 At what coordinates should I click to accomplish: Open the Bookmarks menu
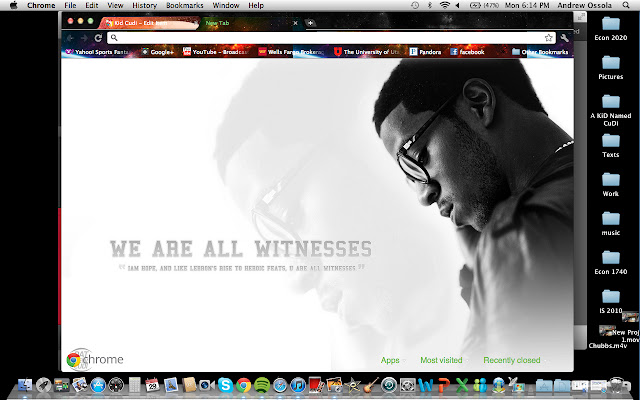coord(184,5)
